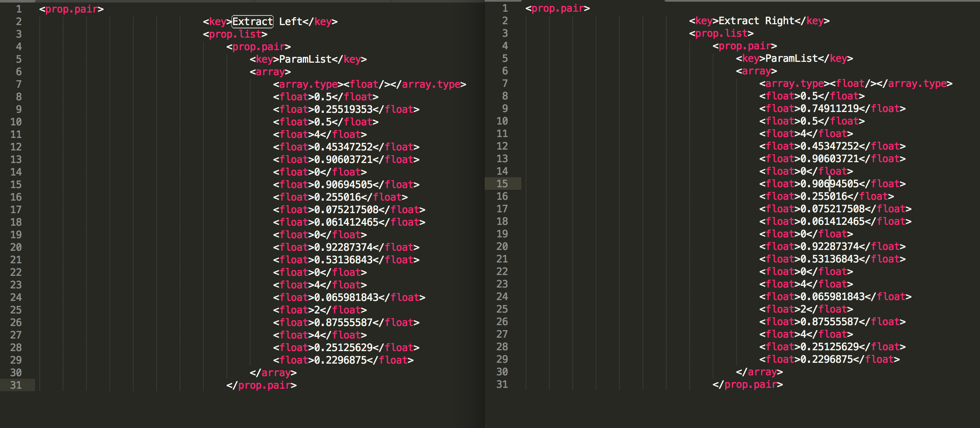Screen dimensions: 980x428
Task: Click line number 9 in right pane gutter
Action: tap(505, 108)
